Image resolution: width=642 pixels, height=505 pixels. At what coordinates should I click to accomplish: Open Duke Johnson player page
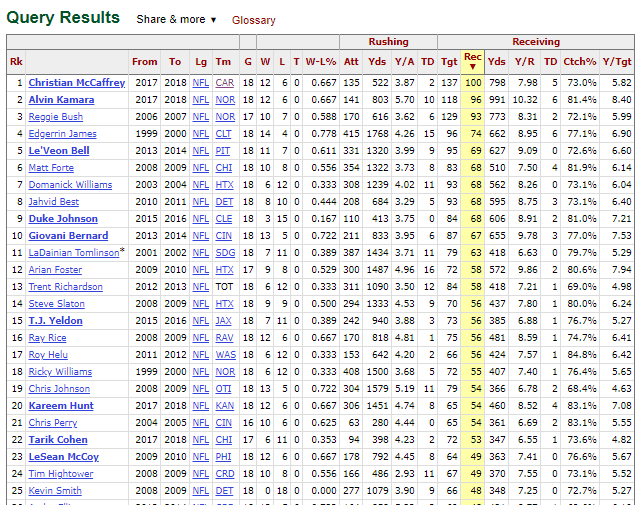tap(63, 219)
